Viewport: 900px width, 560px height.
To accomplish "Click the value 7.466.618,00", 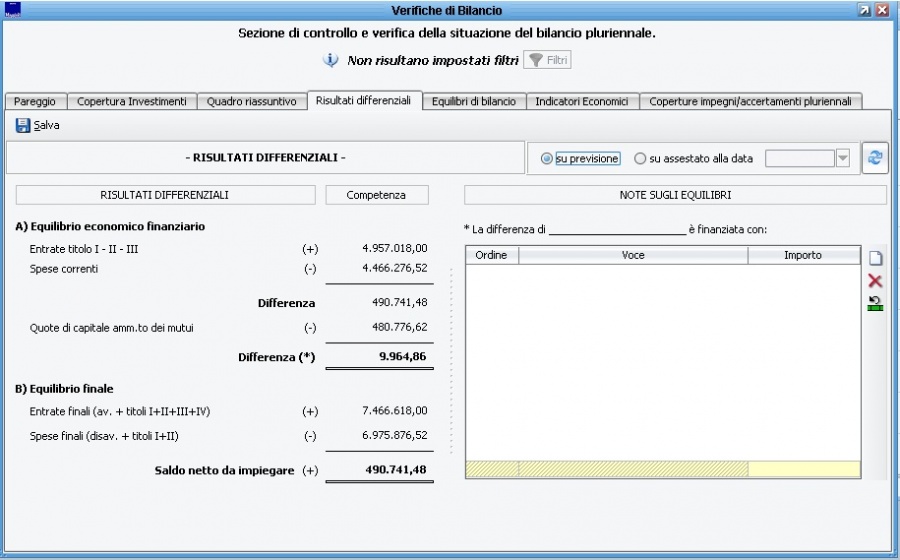I will coord(395,411).
